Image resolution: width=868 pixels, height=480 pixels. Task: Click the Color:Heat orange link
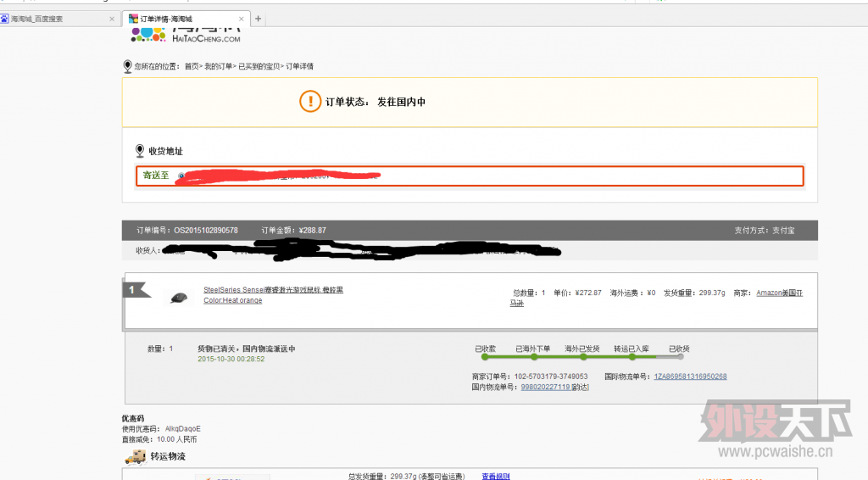[232, 300]
